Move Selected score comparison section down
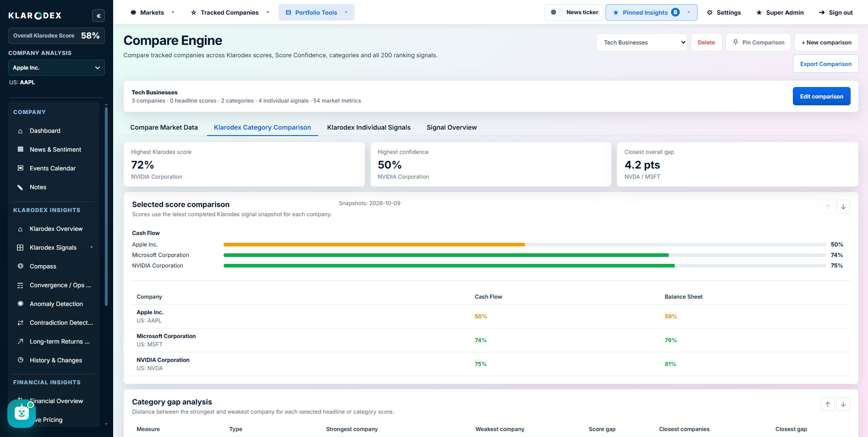Screen dimensions: 868x437 coord(843,207)
